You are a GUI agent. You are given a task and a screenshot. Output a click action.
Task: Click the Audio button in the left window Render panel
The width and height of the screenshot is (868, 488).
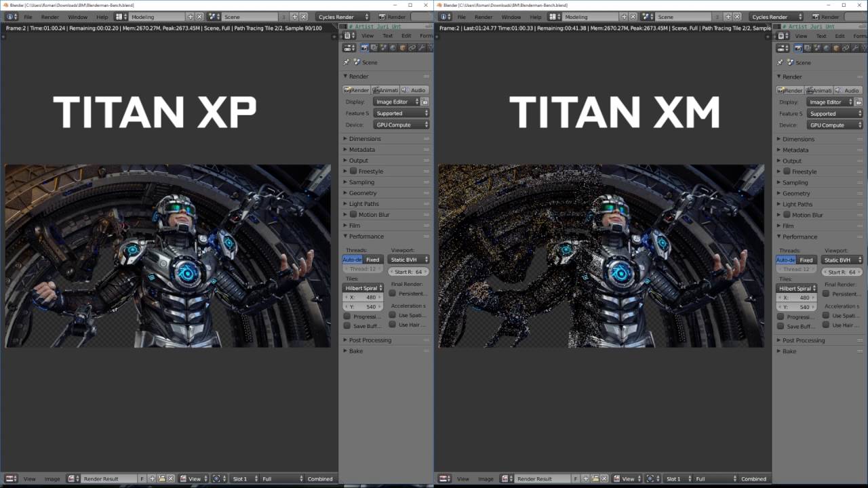414,90
